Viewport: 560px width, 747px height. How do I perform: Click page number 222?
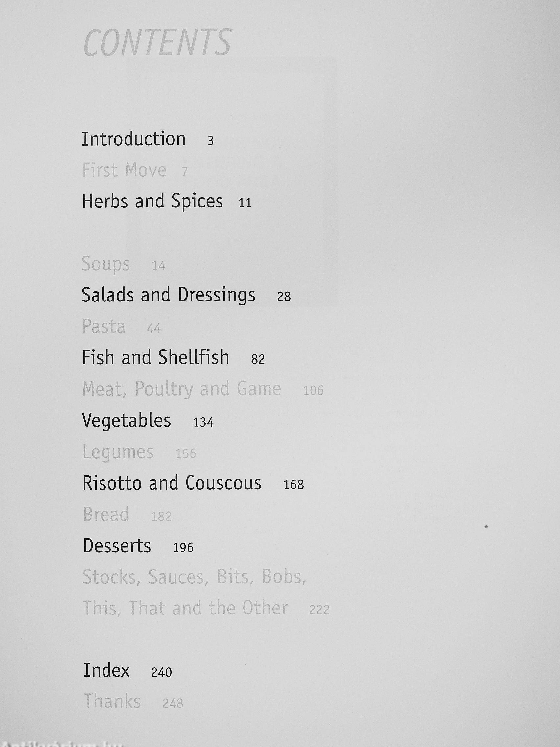(319, 610)
